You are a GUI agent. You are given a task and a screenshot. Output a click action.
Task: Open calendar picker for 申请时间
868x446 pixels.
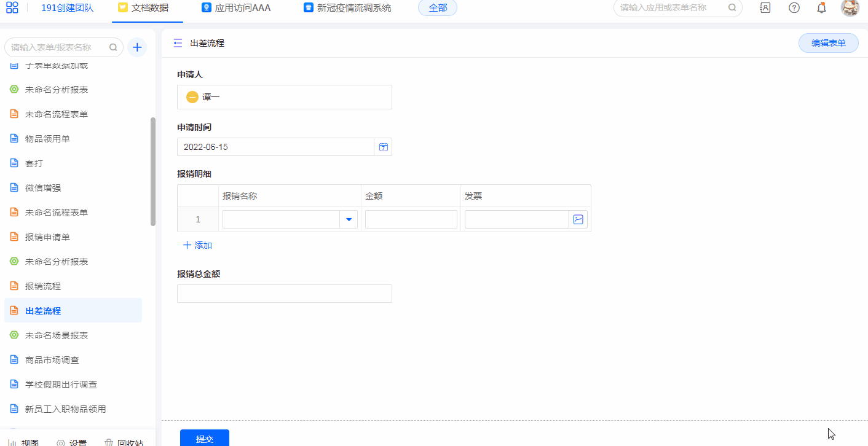coord(383,147)
